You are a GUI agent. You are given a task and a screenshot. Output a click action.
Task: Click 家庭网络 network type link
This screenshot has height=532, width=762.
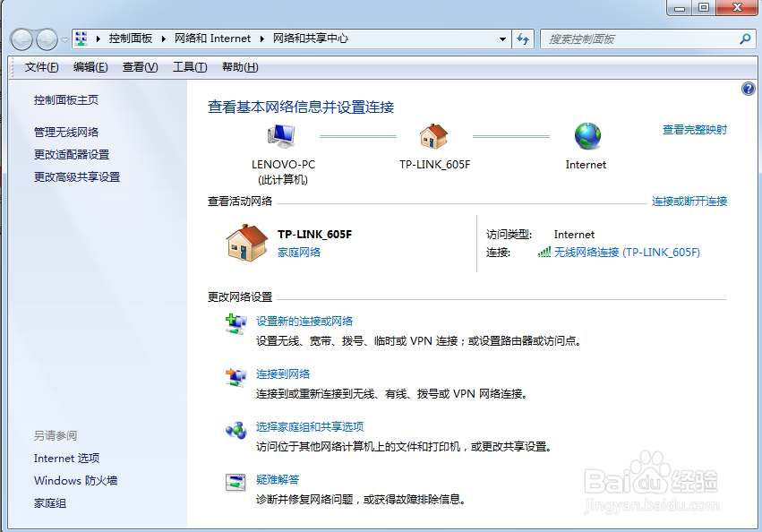(x=299, y=253)
